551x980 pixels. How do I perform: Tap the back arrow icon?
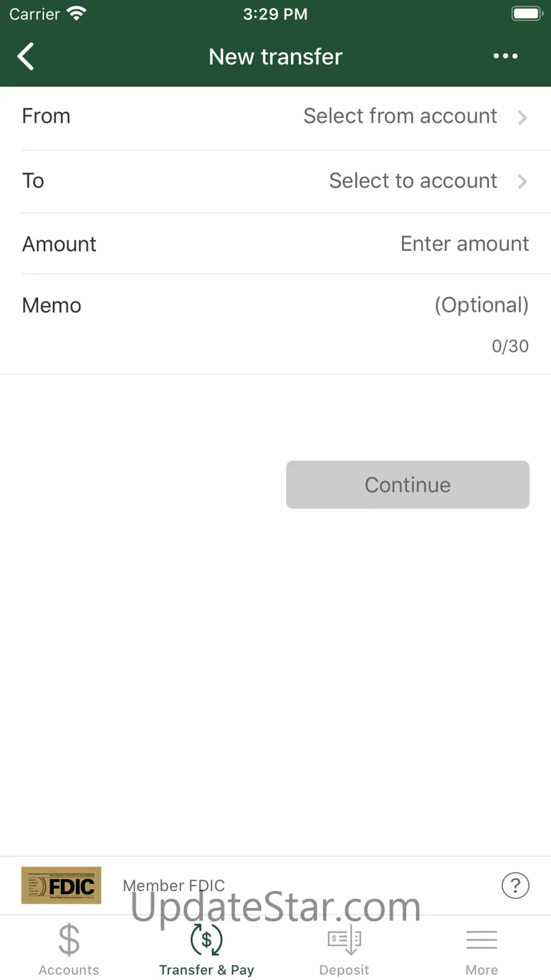coord(26,57)
